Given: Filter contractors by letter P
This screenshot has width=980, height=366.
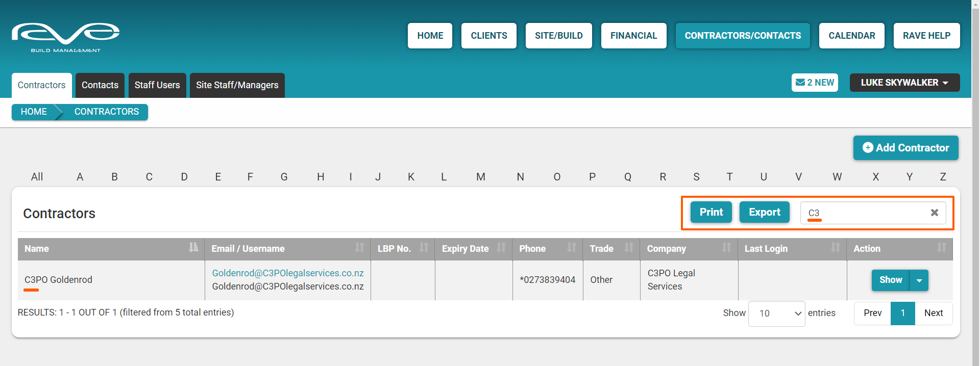Looking at the screenshot, I should click(592, 177).
